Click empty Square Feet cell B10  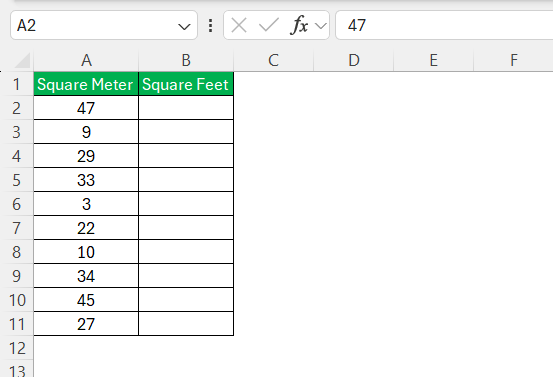click(186, 300)
